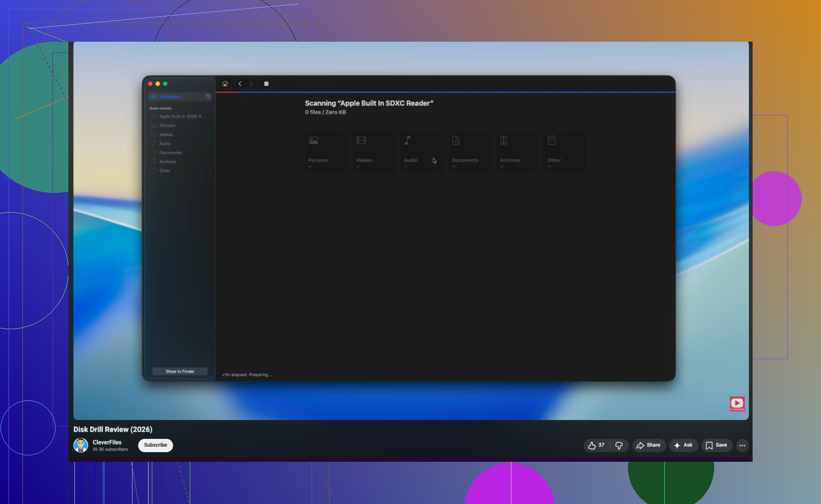Open the Pictures category card
821x504 pixels.
coord(326,152)
